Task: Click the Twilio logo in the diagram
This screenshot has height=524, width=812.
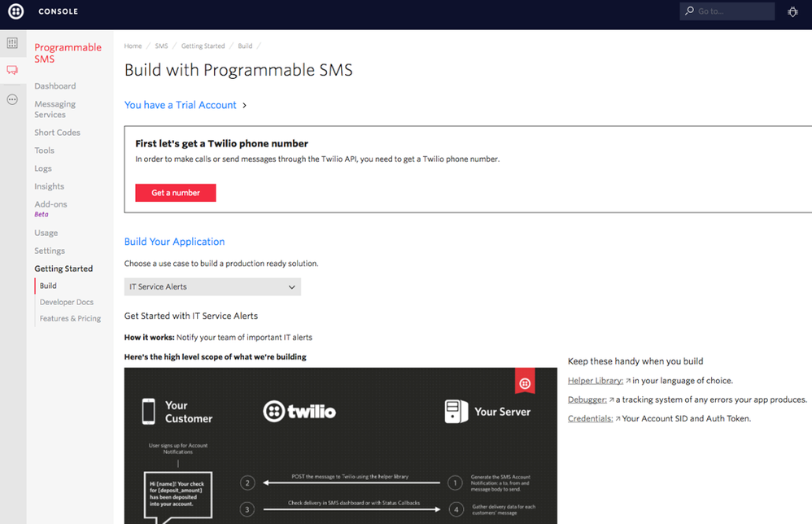Action: (x=299, y=412)
